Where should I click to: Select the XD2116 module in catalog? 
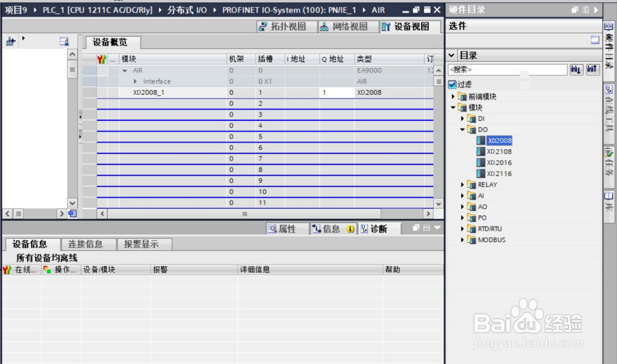coord(499,174)
